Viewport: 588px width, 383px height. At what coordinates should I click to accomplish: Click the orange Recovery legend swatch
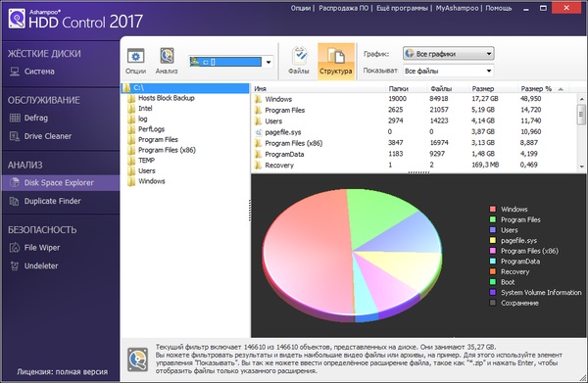[x=493, y=271]
